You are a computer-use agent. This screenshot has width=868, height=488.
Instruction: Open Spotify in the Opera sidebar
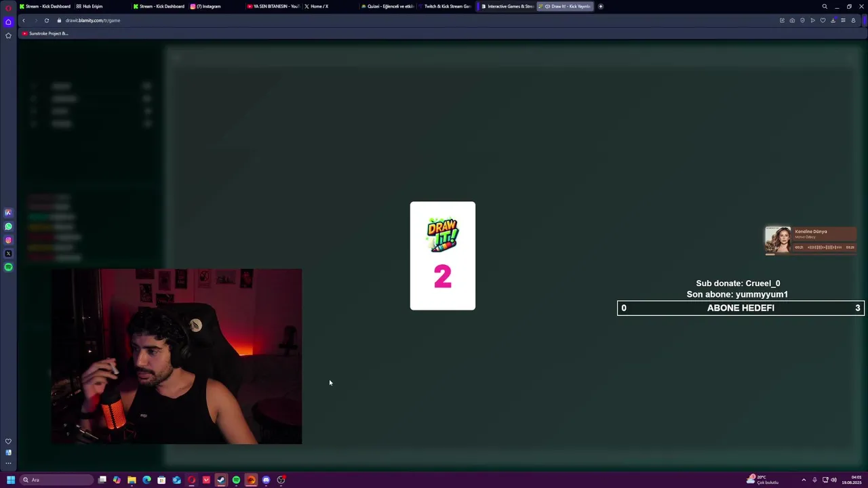tap(8, 267)
